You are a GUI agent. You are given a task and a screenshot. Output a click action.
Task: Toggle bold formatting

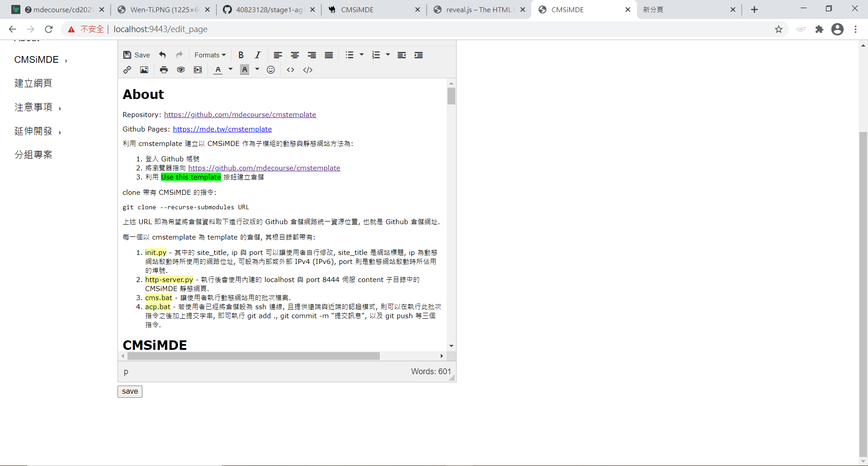(x=241, y=55)
